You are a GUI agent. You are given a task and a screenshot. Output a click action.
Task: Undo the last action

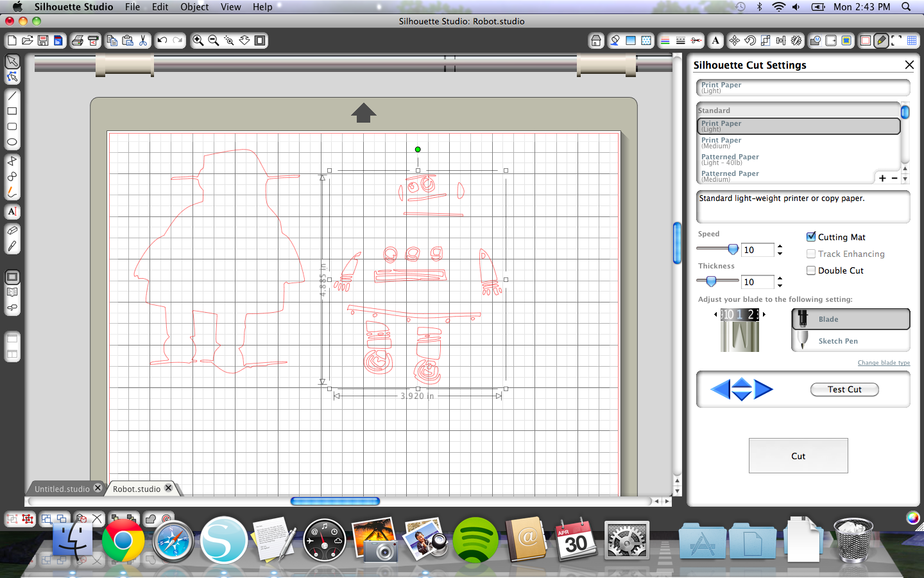162,40
